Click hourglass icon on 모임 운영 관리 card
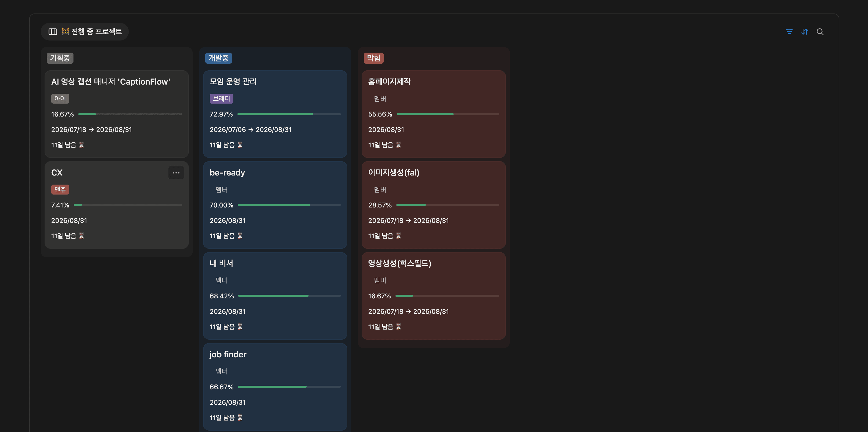The image size is (868, 432). [x=240, y=145]
